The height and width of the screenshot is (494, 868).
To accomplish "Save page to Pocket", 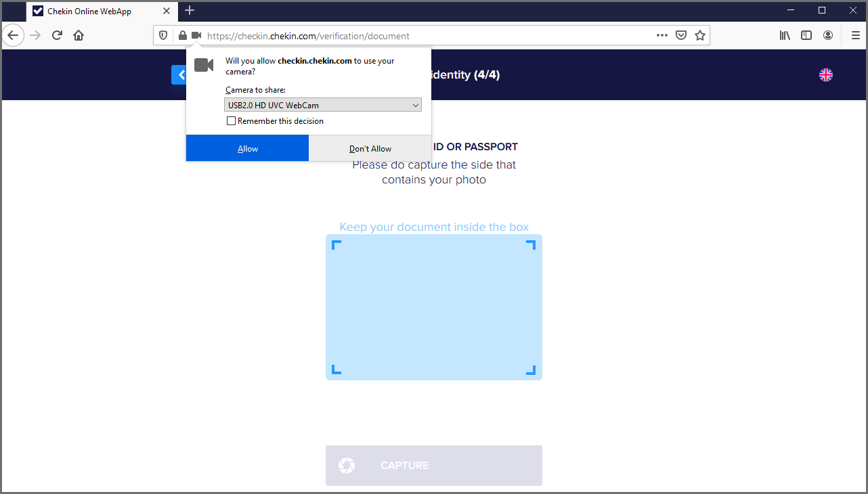I will pyautogui.click(x=682, y=36).
